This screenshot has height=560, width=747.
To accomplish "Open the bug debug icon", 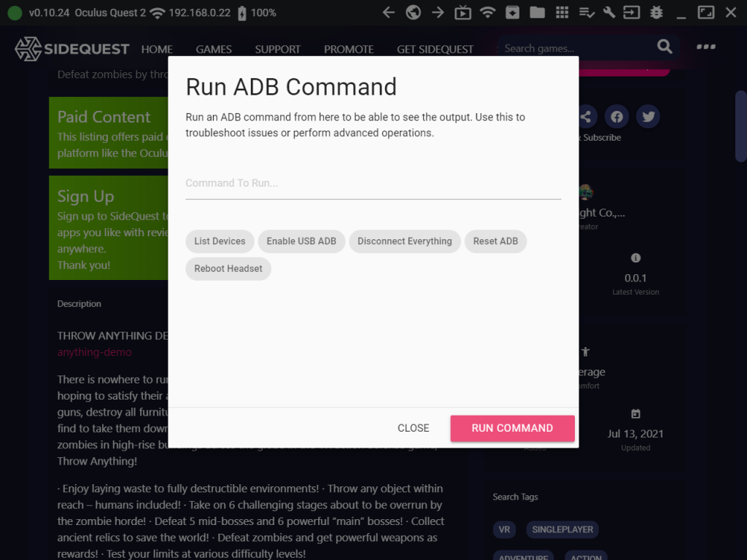I will coord(657,12).
